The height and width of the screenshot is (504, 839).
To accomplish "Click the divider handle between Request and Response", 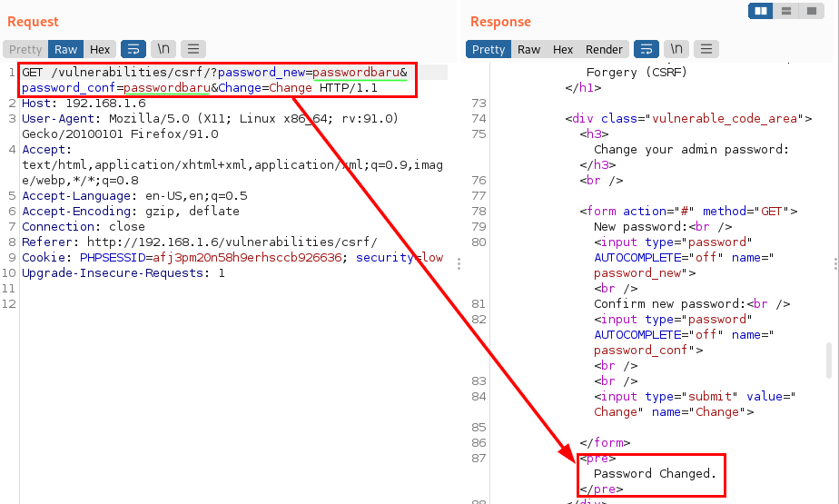I will click(x=459, y=263).
